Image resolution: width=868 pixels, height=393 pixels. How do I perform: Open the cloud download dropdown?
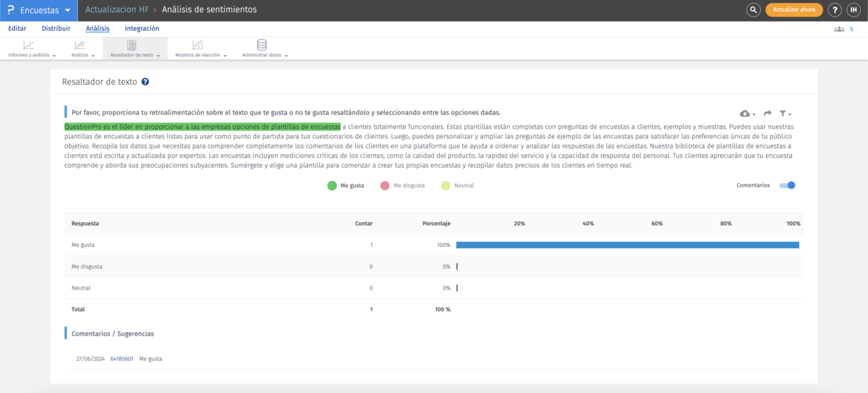[747, 114]
